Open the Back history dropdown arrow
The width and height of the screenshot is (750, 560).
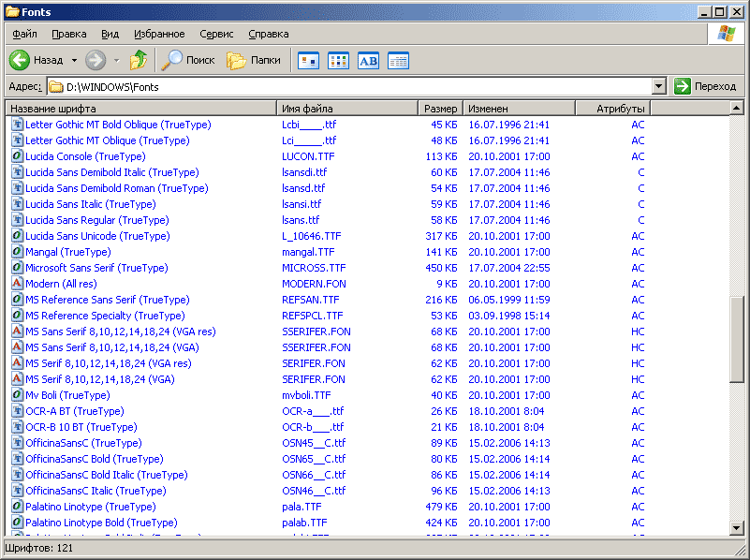[x=74, y=60]
